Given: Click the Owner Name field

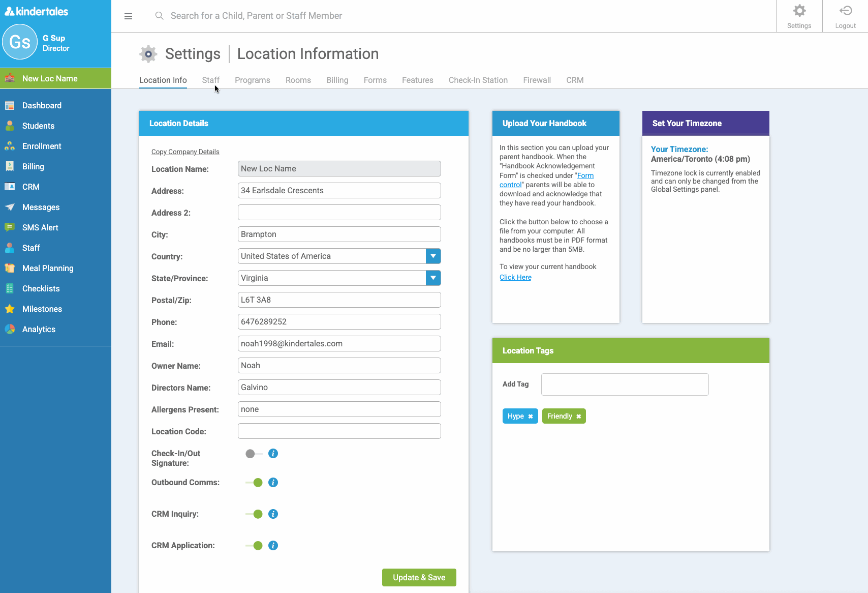Looking at the screenshot, I should click(x=339, y=365).
